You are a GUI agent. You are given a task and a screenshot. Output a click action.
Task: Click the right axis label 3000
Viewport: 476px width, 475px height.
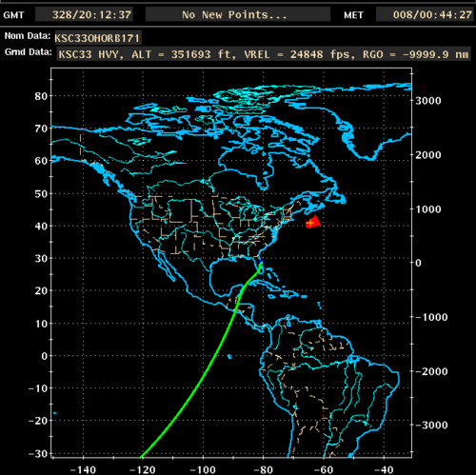428,101
